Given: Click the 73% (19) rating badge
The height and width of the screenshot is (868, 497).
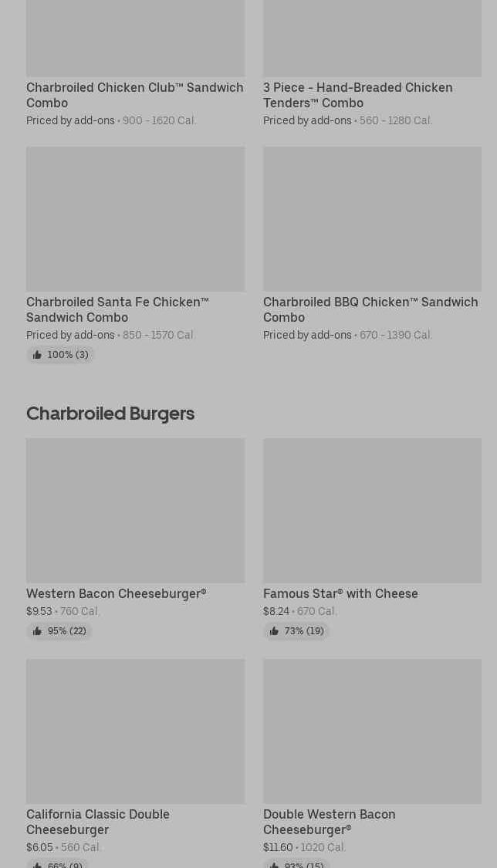Looking at the screenshot, I should point(296,631).
